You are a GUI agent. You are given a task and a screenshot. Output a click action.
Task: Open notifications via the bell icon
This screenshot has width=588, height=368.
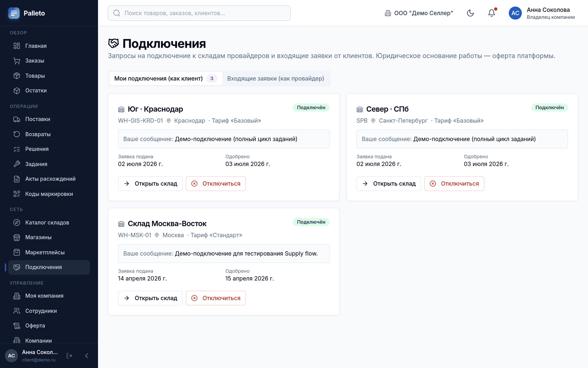[x=491, y=13]
